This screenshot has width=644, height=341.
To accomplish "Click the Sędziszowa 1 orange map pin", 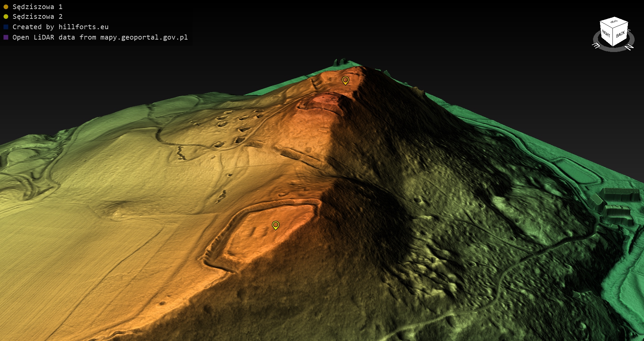I will pyautogui.click(x=345, y=80).
